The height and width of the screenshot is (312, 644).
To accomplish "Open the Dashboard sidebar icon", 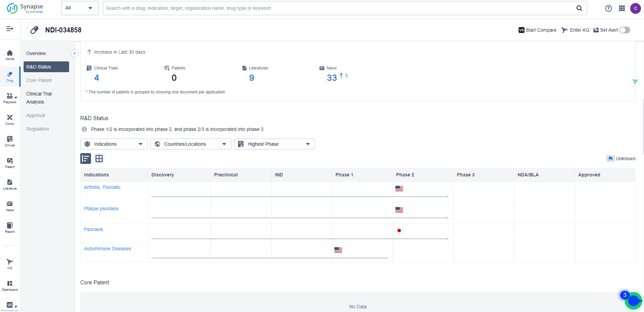I will (x=10, y=286).
